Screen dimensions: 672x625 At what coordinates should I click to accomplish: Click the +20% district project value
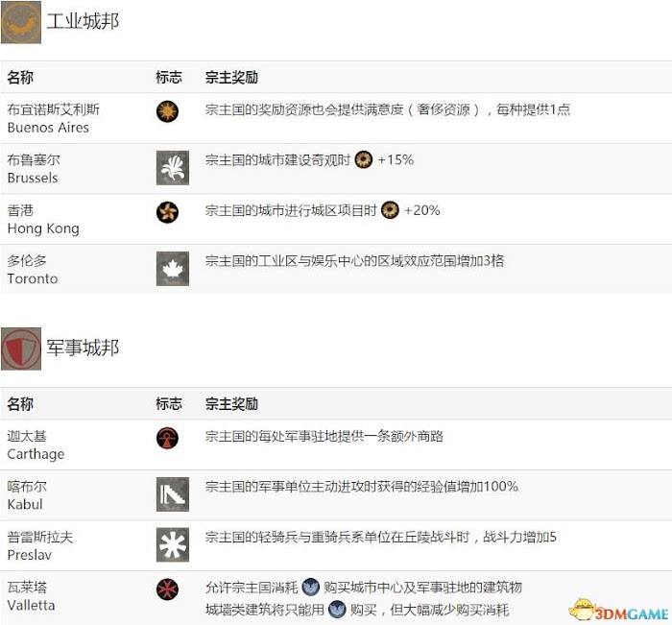[x=422, y=210]
